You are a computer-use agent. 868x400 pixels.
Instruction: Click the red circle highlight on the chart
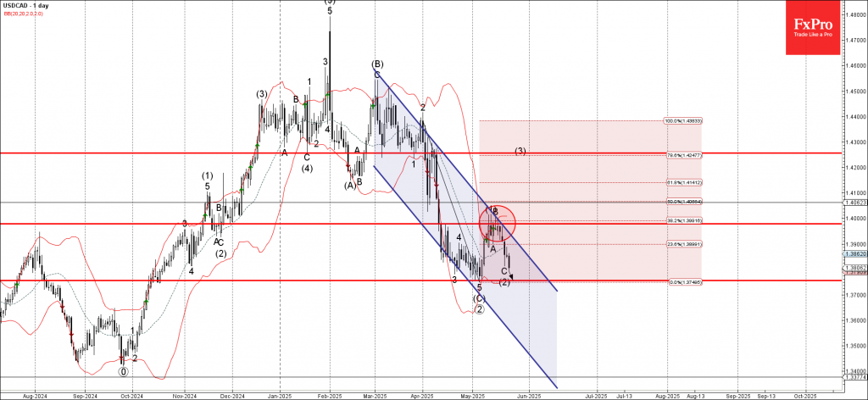click(495, 224)
